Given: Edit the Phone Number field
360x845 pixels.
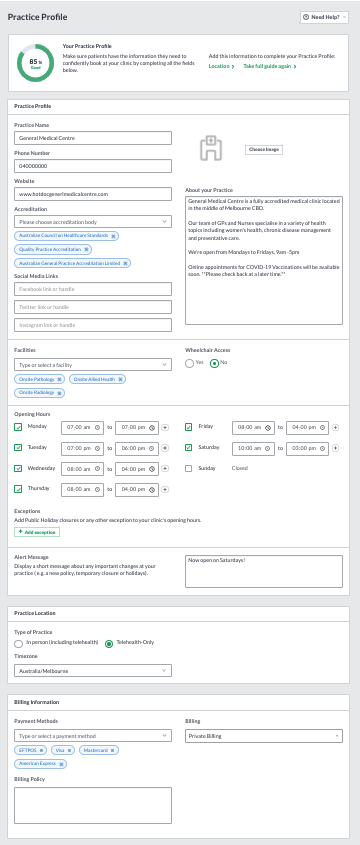Looking at the screenshot, I should (93, 166).
